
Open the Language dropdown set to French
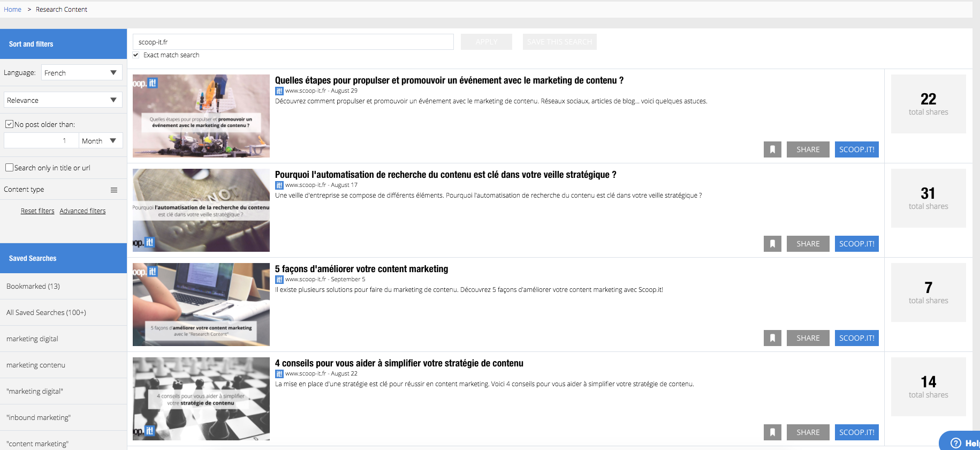tap(81, 73)
